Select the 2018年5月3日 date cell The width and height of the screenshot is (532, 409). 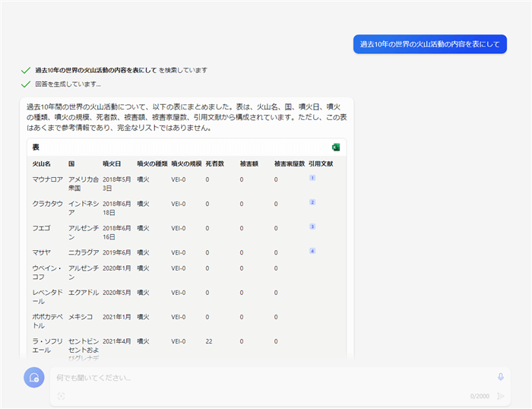pyautogui.click(x=117, y=184)
